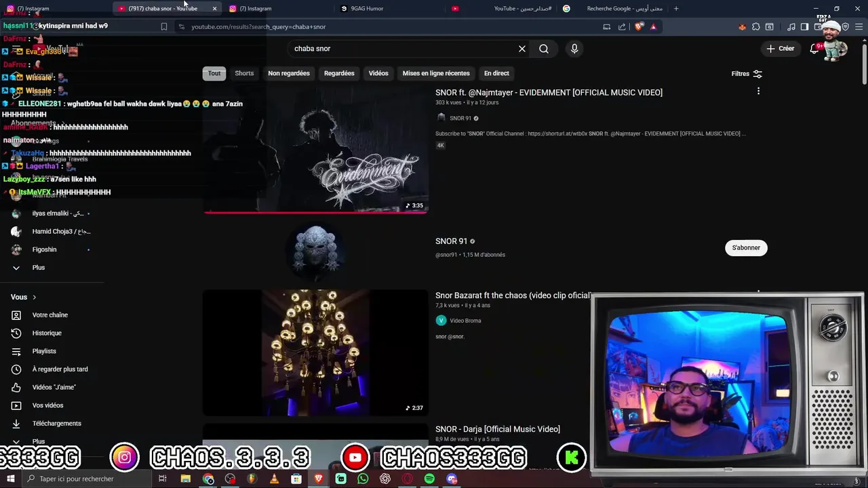The width and height of the screenshot is (868, 488).
Task: Bookmark this page with the bookmark icon
Action: (163, 27)
